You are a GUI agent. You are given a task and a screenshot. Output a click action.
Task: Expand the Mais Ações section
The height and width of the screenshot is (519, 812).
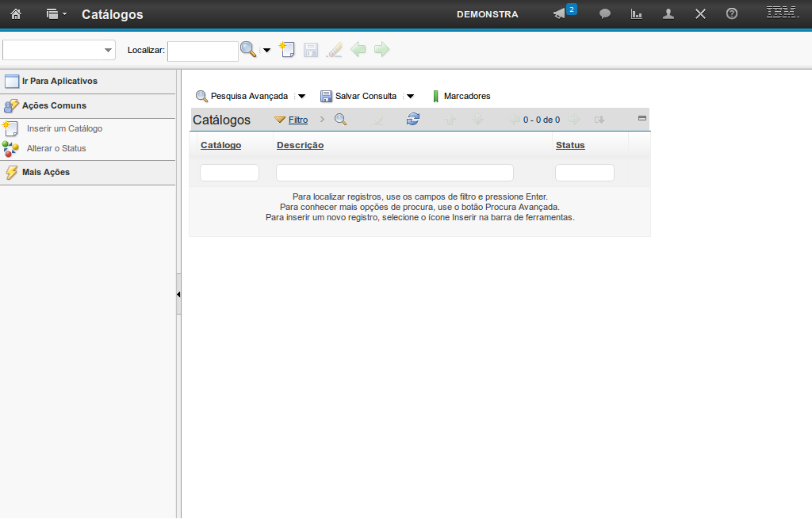click(46, 172)
